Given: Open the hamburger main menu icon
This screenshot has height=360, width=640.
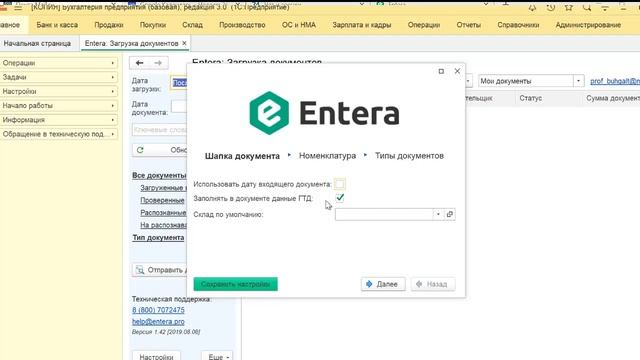Looking at the screenshot, I should coord(18,8).
